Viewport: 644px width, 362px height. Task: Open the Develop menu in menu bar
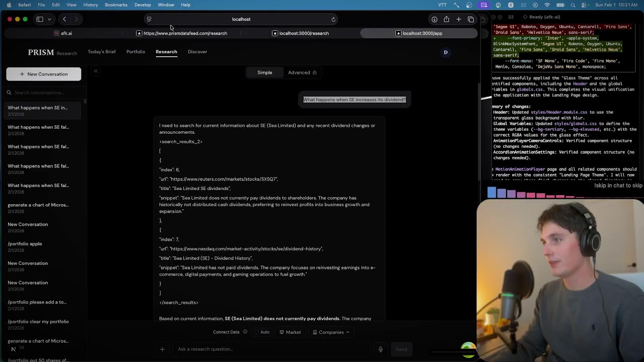[x=142, y=5]
